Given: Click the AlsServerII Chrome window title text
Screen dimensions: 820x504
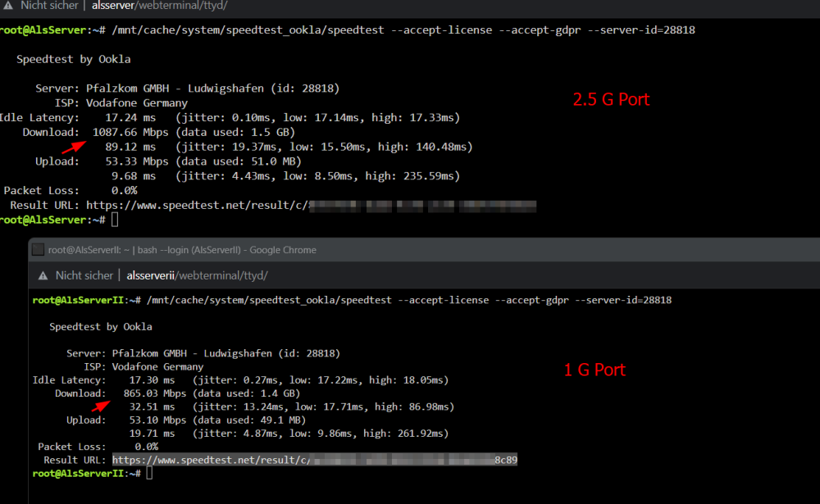Looking at the screenshot, I should (182, 250).
